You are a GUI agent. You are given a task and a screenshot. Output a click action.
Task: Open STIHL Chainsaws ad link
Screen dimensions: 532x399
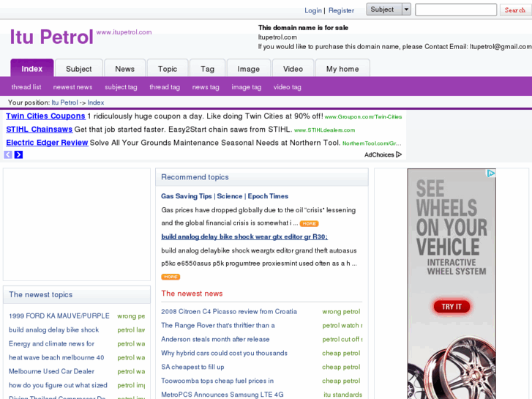pyautogui.click(x=40, y=130)
